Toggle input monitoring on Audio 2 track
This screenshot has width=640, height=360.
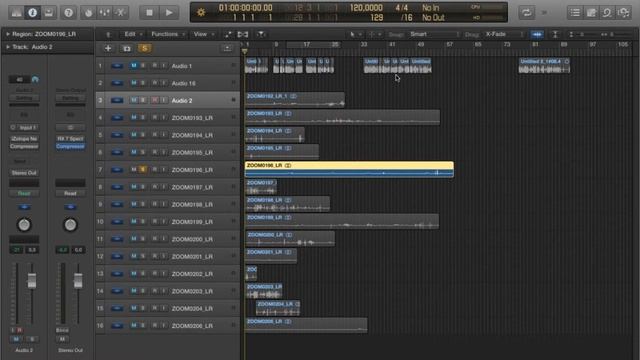coord(164,100)
